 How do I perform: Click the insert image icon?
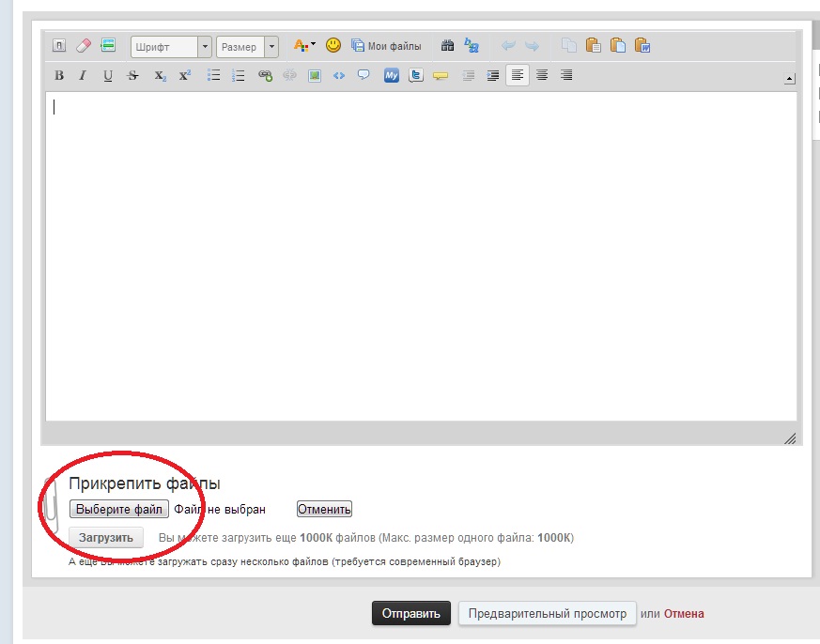[315, 76]
